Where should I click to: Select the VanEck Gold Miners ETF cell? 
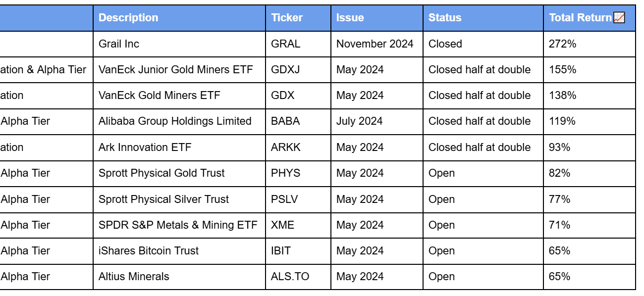point(179,96)
